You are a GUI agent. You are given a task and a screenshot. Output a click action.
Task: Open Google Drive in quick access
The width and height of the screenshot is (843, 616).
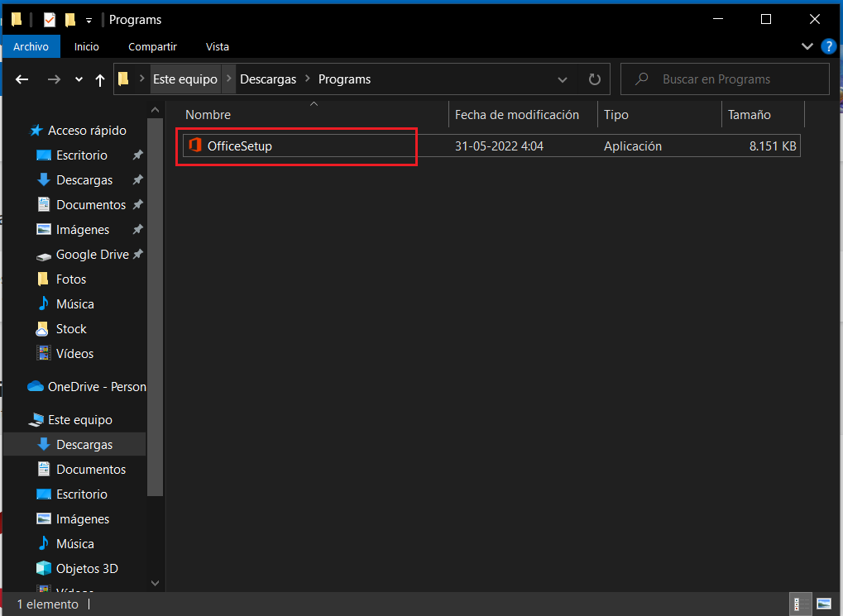coord(91,255)
